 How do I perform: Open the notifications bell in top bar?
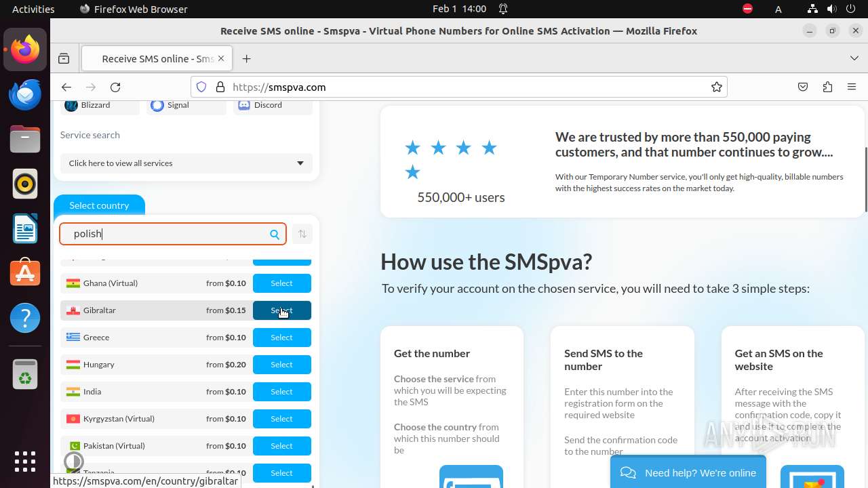pos(503,9)
